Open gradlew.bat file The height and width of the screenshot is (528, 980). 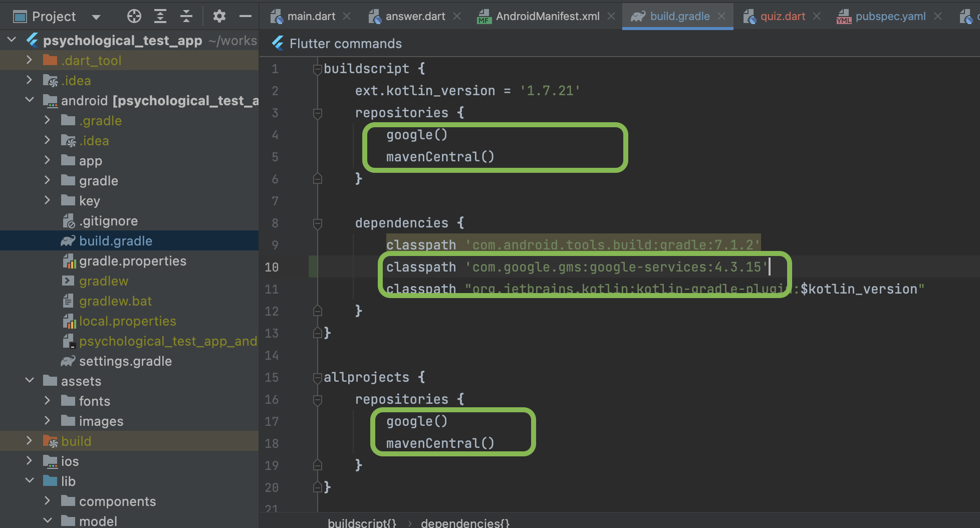[129, 301]
